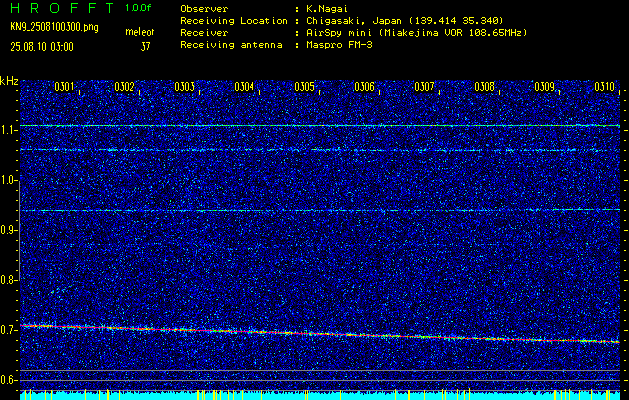The image size is (629, 400).
Task: Click the 0.6 frequency axis label
Action: [x=8, y=380]
